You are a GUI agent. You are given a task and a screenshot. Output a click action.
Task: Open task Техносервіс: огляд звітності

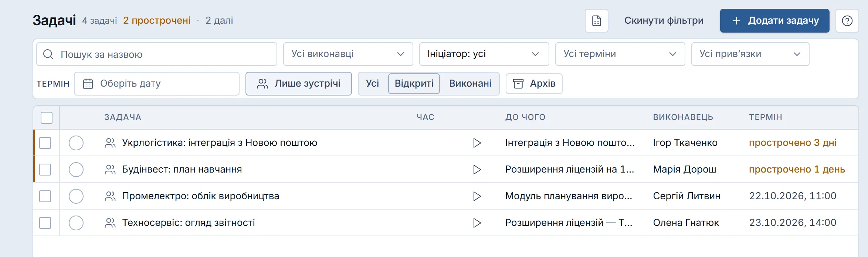coord(189,223)
